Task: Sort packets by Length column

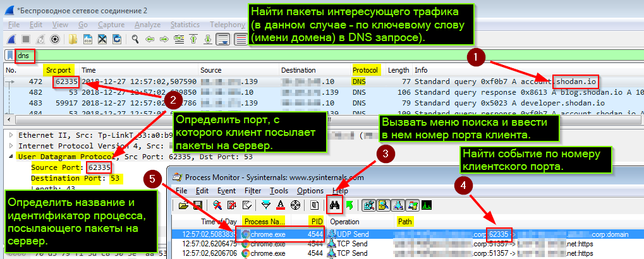Action: (x=398, y=70)
